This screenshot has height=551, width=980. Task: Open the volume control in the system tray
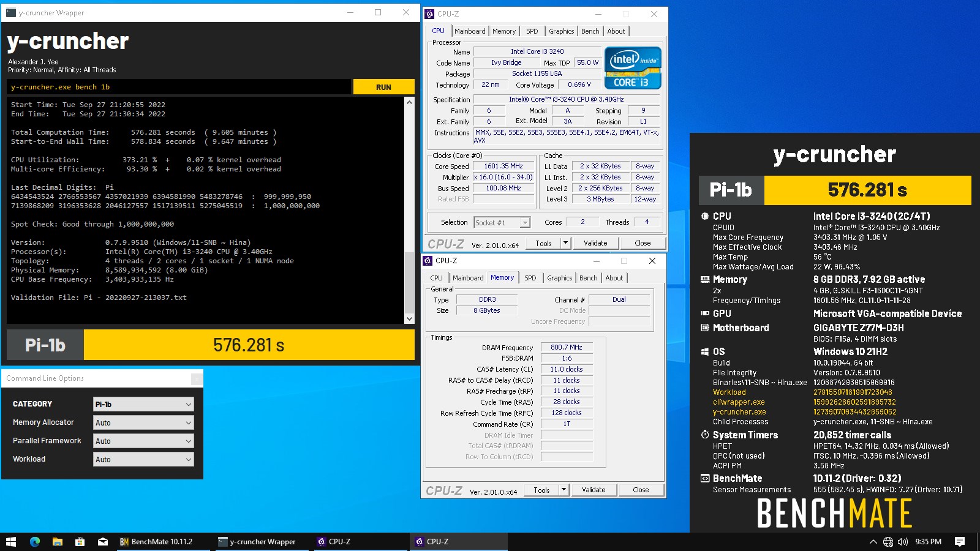click(x=903, y=542)
